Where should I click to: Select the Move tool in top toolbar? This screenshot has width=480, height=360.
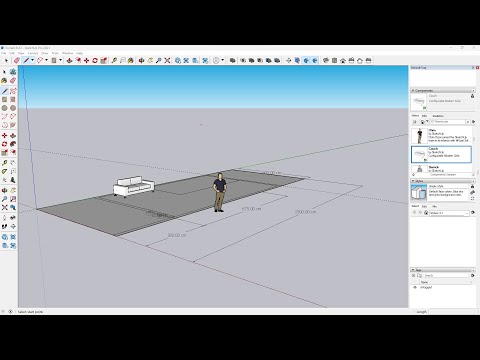87,60
